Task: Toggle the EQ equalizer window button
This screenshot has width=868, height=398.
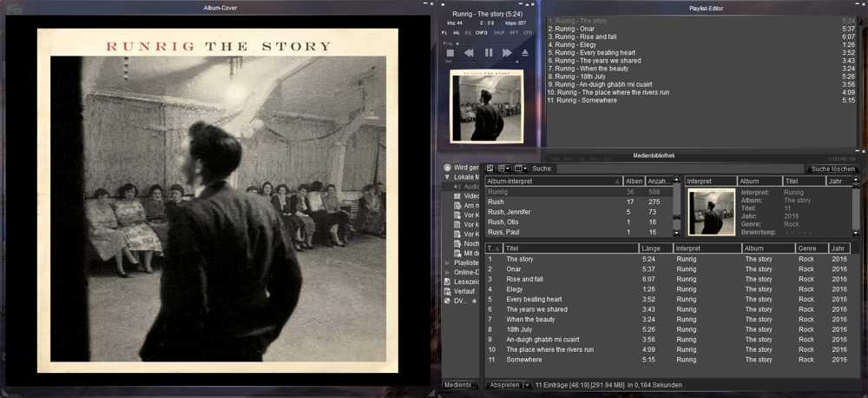Action: [x=469, y=32]
